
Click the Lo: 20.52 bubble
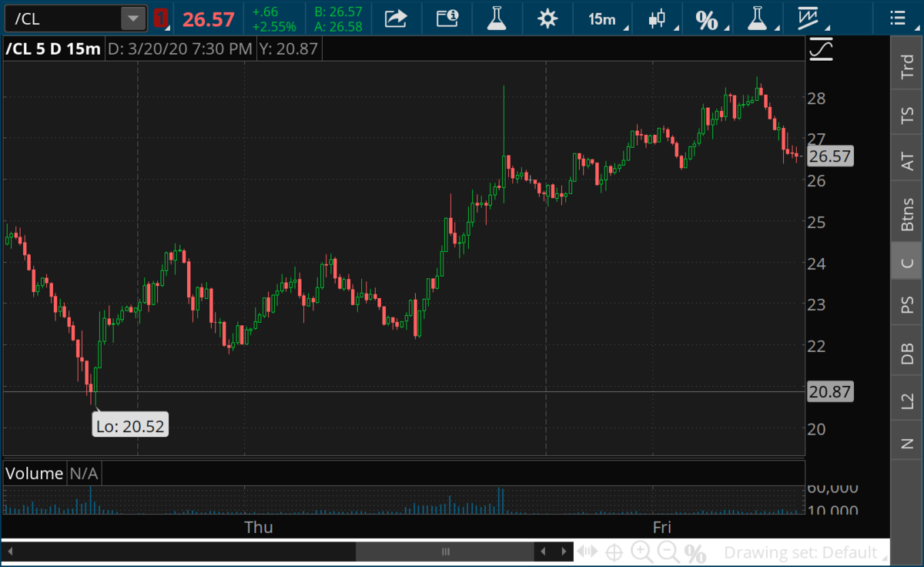point(130,425)
